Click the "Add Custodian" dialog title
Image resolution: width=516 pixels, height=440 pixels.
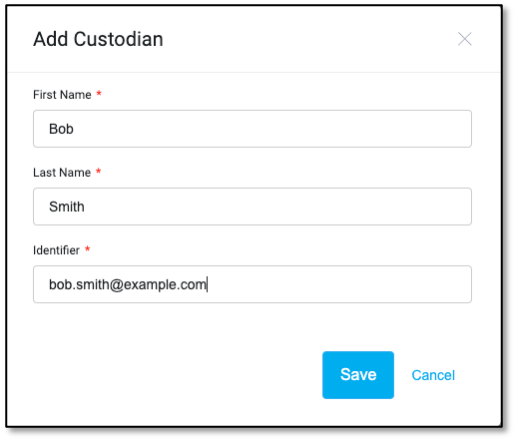tap(98, 39)
